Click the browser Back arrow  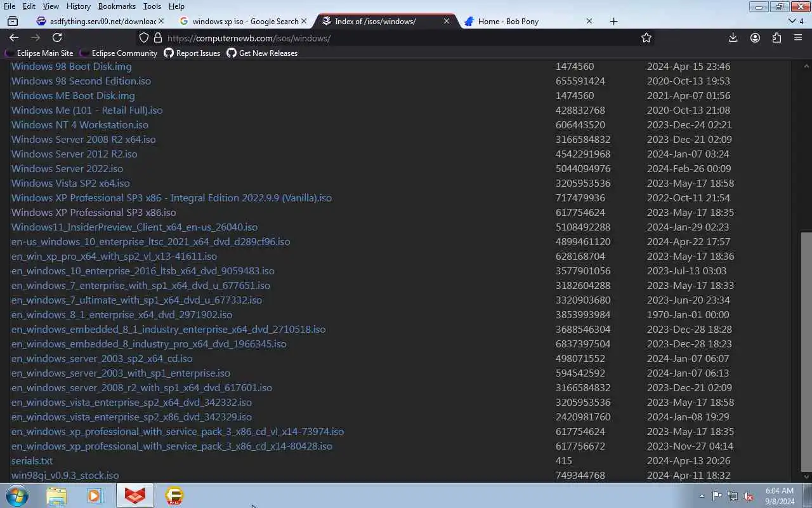click(x=14, y=37)
